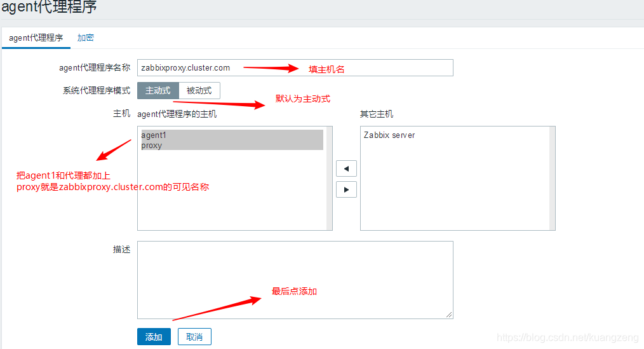Select agent1 in proxy hosts list
Viewport: 644px width, 349px height.
click(232, 135)
